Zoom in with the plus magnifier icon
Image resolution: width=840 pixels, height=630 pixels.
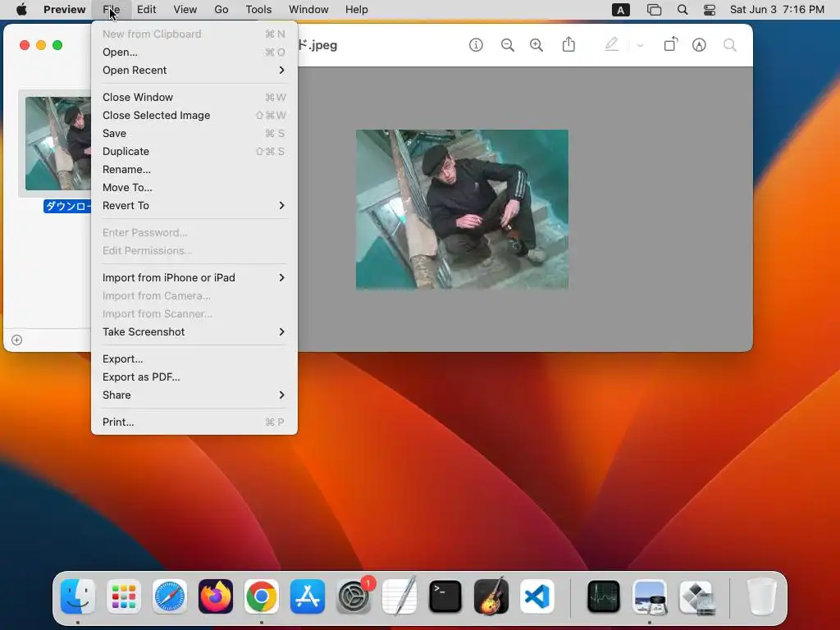536,45
